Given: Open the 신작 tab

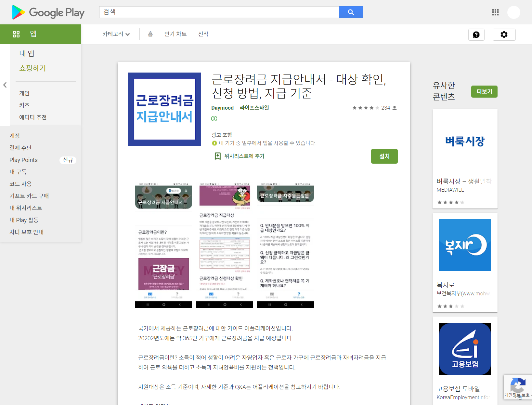Looking at the screenshot, I should pyautogui.click(x=203, y=34).
